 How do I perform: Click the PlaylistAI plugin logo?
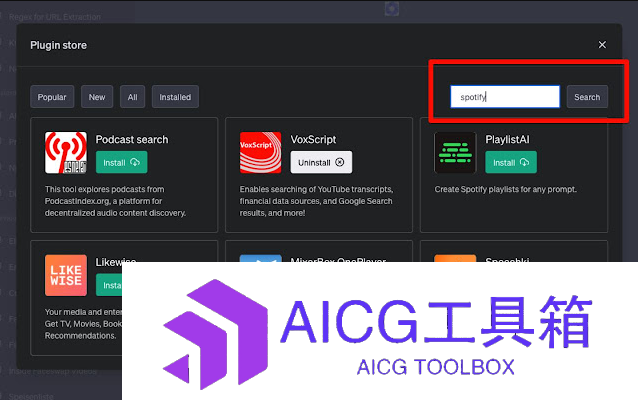pos(455,153)
